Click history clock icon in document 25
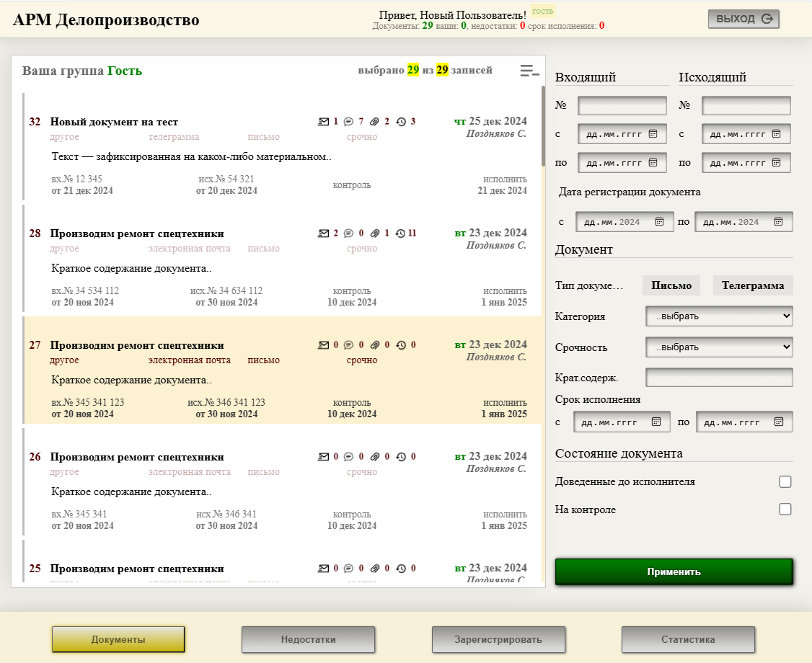The height and width of the screenshot is (663, 812). (401, 569)
